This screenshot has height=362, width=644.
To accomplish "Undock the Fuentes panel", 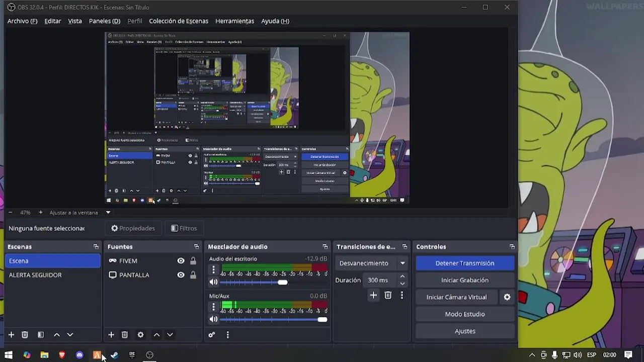I will [196, 247].
